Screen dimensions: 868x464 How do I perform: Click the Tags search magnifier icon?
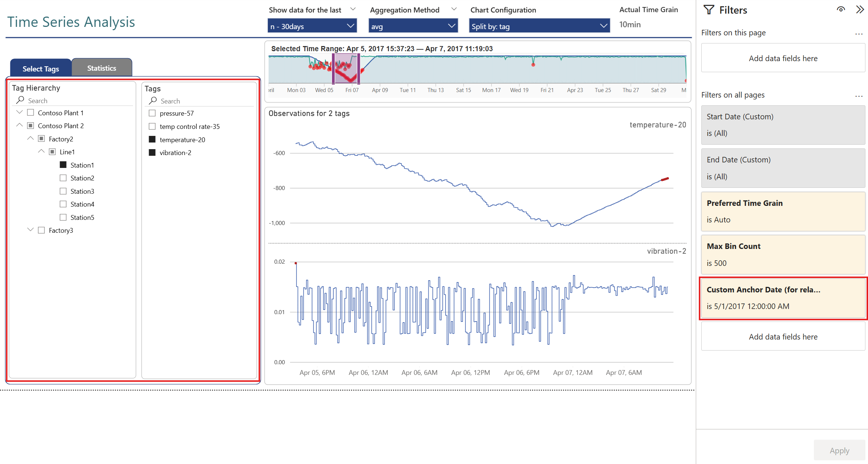pos(153,101)
